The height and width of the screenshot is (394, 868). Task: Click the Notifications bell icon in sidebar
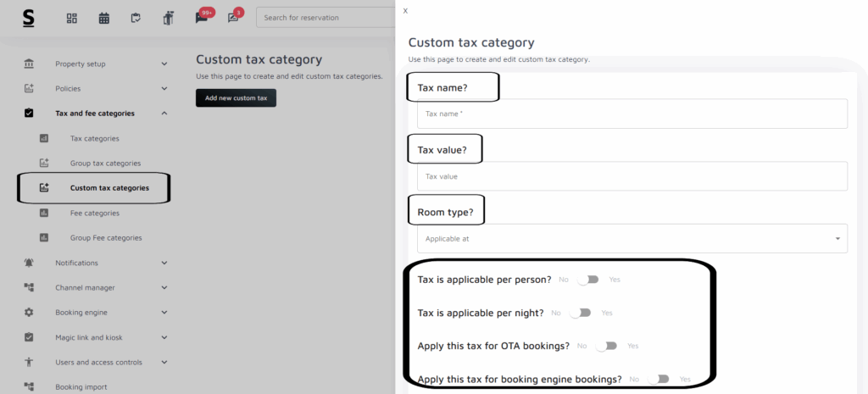click(29, 263)
